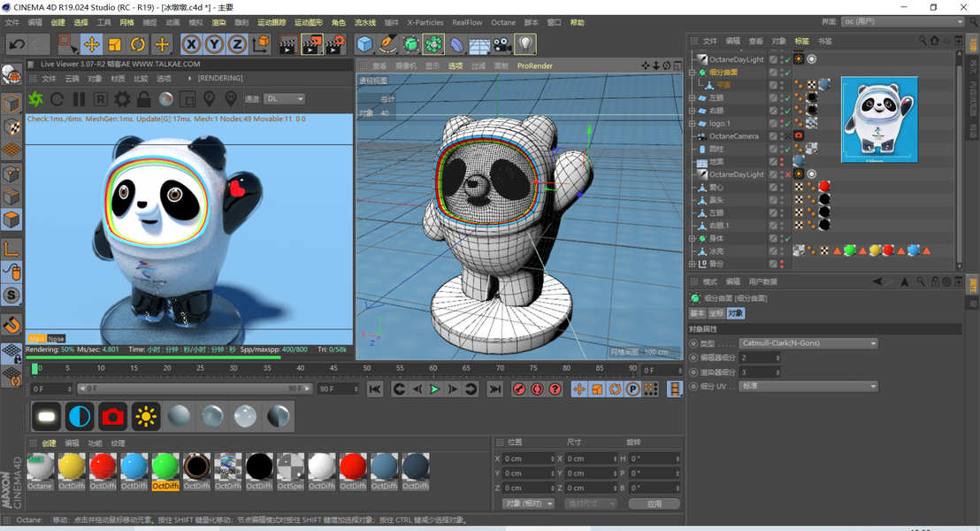This screenshot has width=980, height=531.
Task: Open the Octane menu
Action: (x=503, y=22)
